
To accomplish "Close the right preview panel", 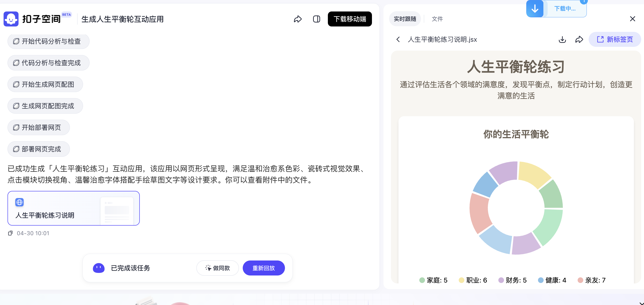I will coord(633,19).
